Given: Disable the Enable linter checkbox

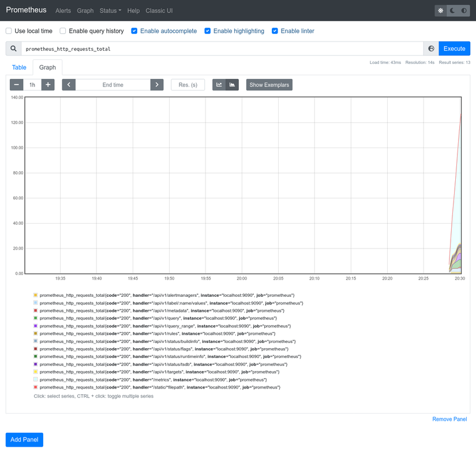Looking at the screenshot, I should point(275,31).
